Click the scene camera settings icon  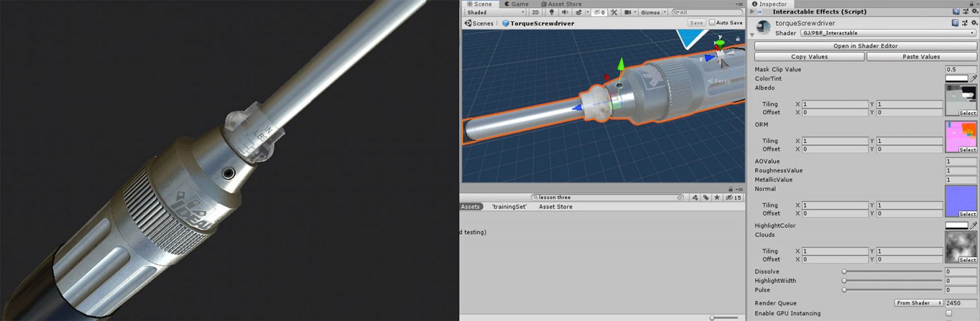point(628,12)
